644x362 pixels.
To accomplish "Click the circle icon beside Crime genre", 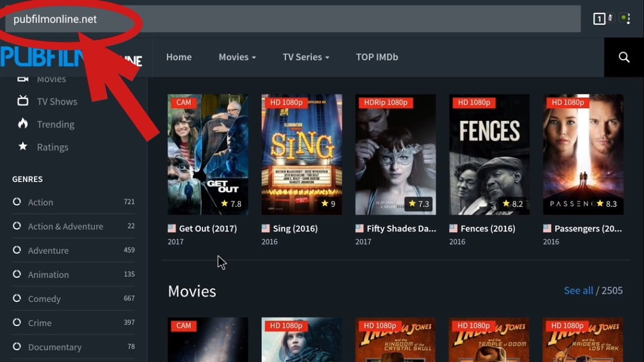I will pyautogui.click(x=17, y=322).
